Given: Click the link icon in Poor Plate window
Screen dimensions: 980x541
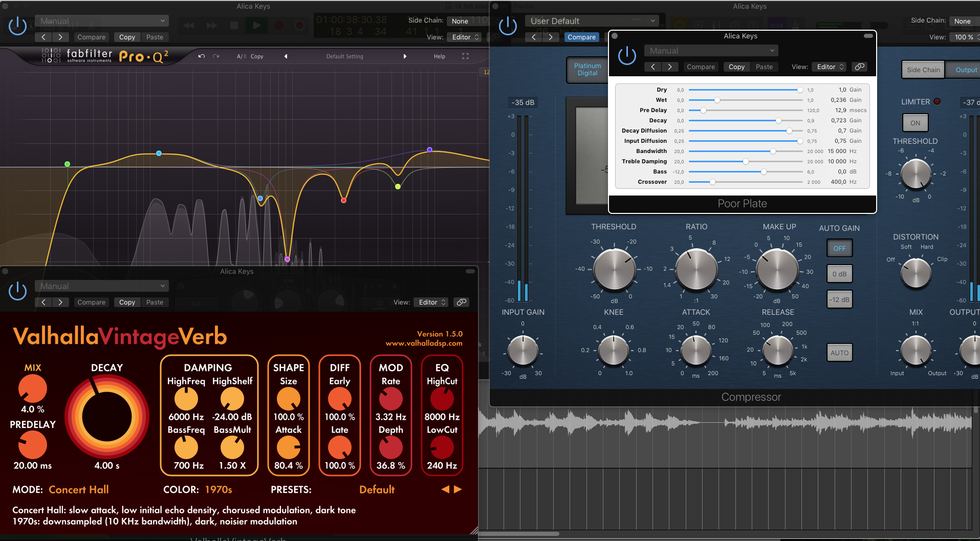Looking at the screenshot, I should pos(860,67).
